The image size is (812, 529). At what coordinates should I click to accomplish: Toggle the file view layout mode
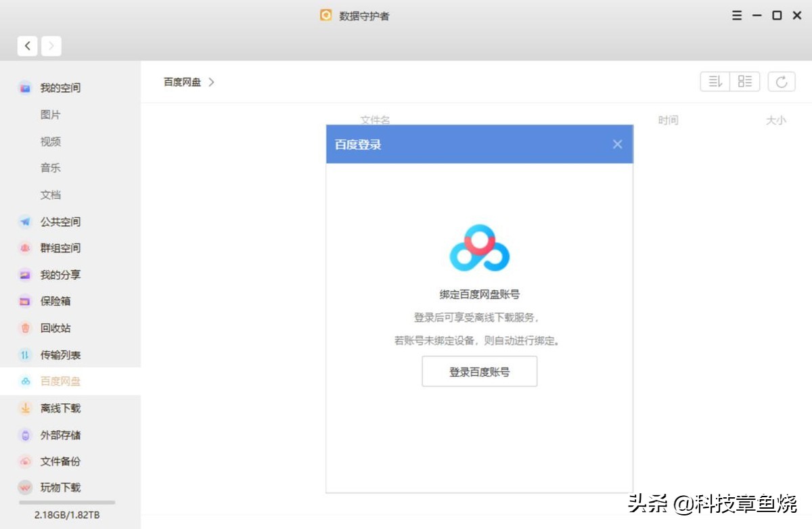click(745, 81)
